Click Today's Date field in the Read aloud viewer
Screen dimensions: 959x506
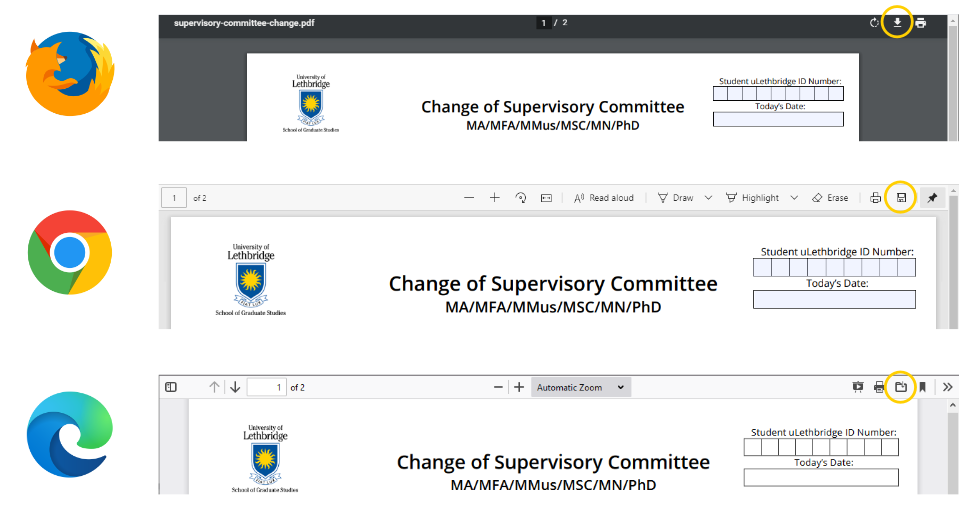pos(834,299)
